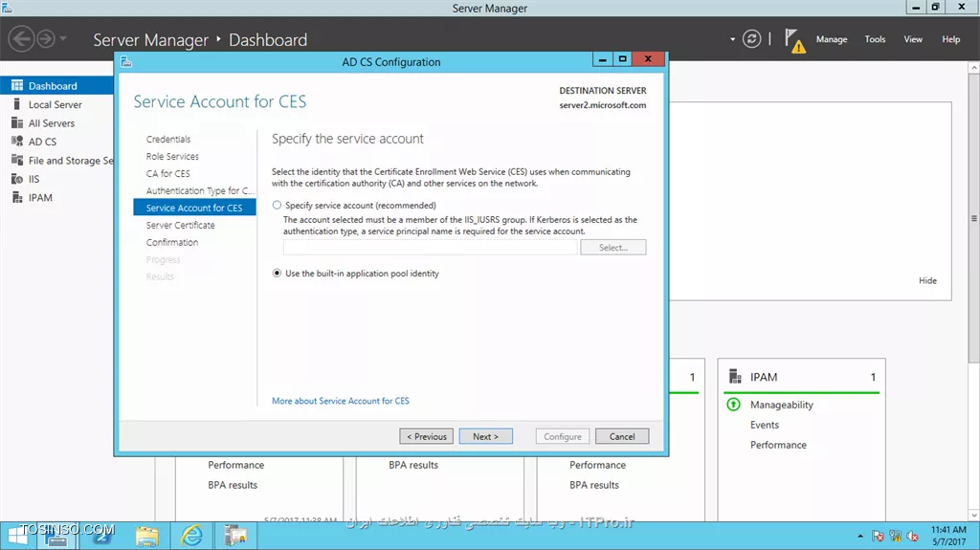Click the AD CS certificate icon in sidebar

(17, 142)
